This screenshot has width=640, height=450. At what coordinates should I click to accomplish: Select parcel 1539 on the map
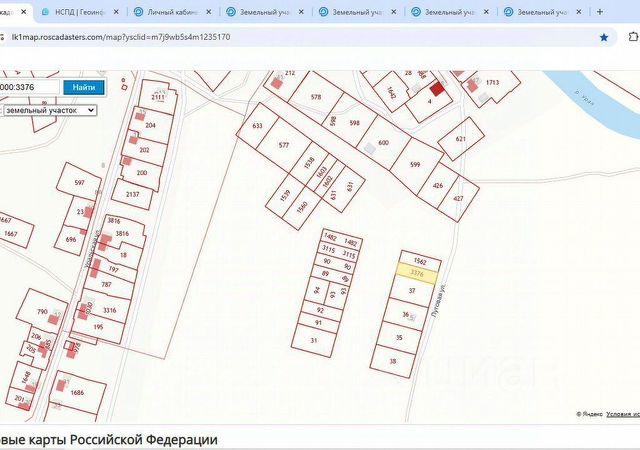285,196
